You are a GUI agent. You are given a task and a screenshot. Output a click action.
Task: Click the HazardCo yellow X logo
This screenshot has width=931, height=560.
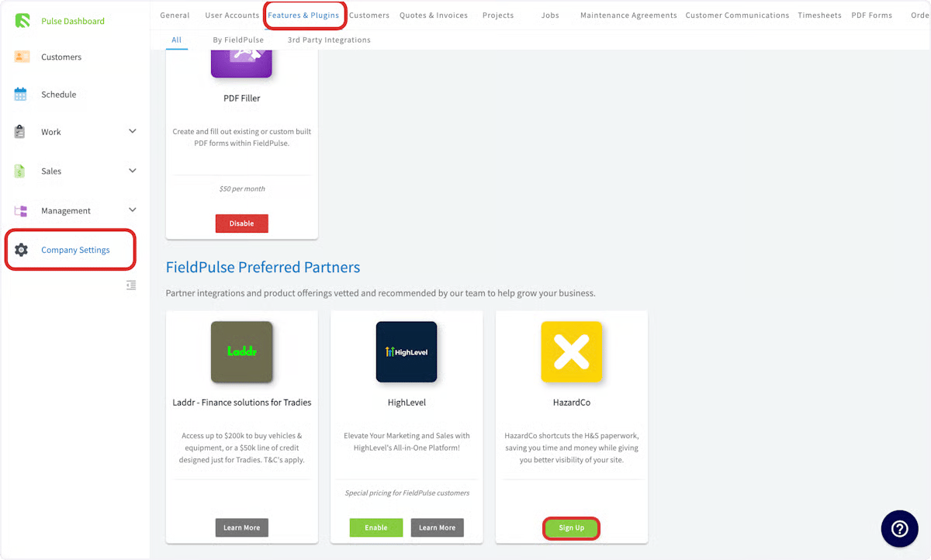[572, 351]
